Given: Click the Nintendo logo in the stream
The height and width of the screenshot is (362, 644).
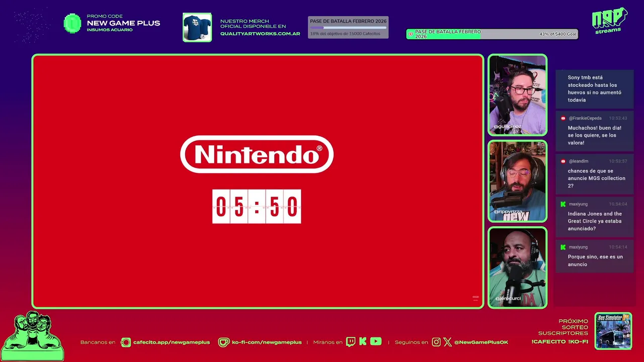Looking at the screenshot, I should (x=257, y=154).
